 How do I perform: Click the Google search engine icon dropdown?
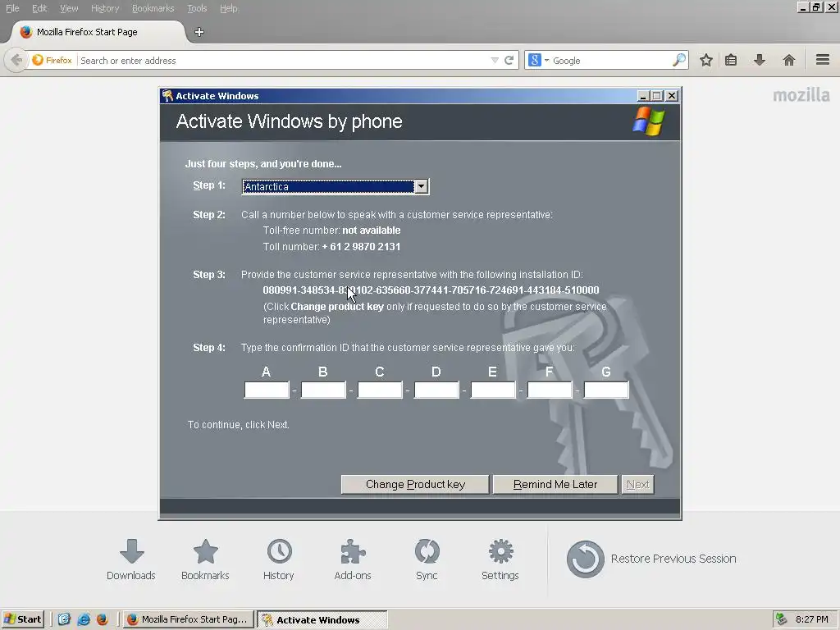pos(538,60)
